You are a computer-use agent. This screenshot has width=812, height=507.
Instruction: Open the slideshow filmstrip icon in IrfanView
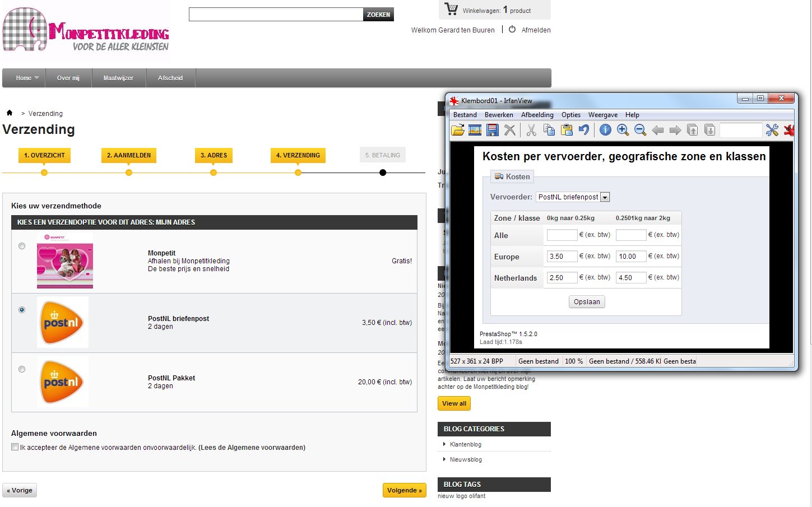(475, 130)
